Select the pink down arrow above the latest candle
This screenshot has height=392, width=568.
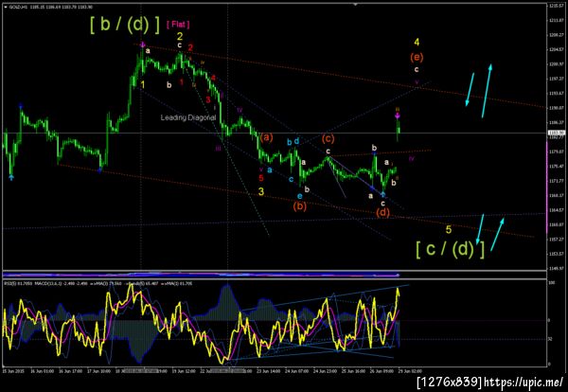[x=398, y=116]
